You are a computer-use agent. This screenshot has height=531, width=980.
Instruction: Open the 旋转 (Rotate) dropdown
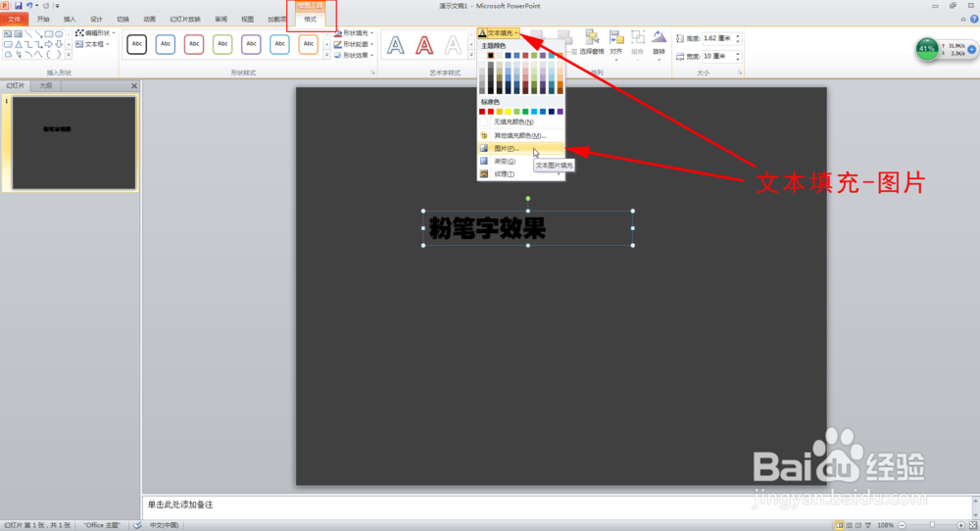[x=659, y=44]
